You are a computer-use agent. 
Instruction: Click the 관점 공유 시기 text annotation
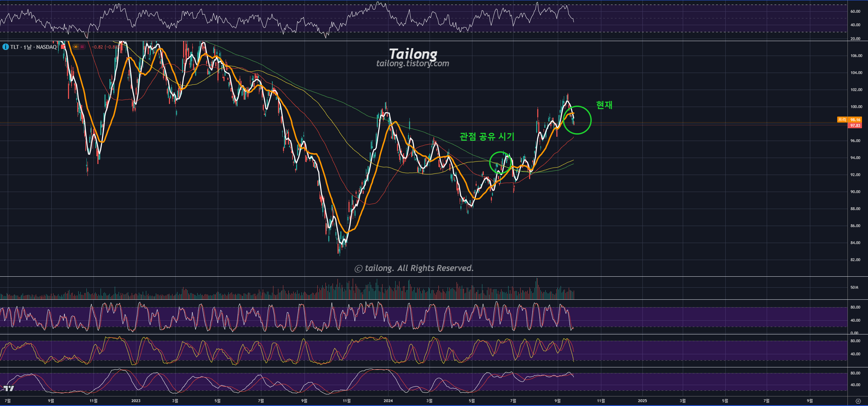coord(487,137)
